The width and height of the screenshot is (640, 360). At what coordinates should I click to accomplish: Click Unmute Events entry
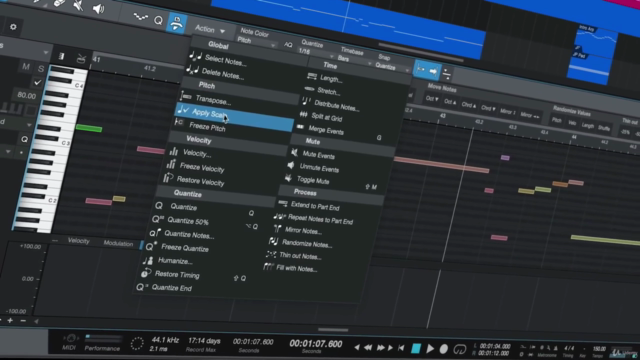[x=319, y=168]
